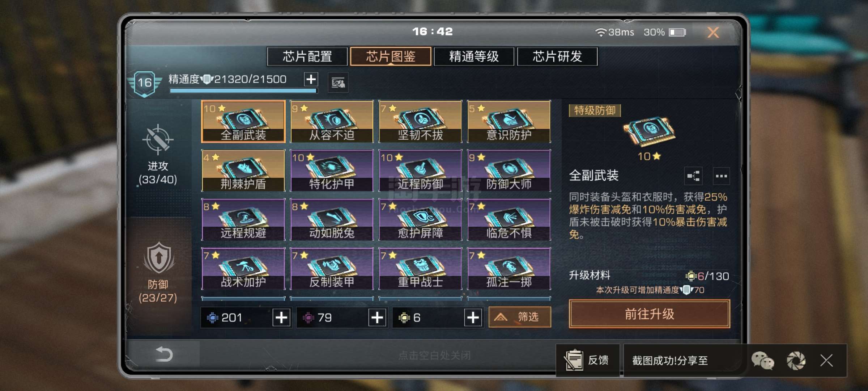868x391 pixels.
Task: Open the three-dot more options icon
Action: [721, 176]
